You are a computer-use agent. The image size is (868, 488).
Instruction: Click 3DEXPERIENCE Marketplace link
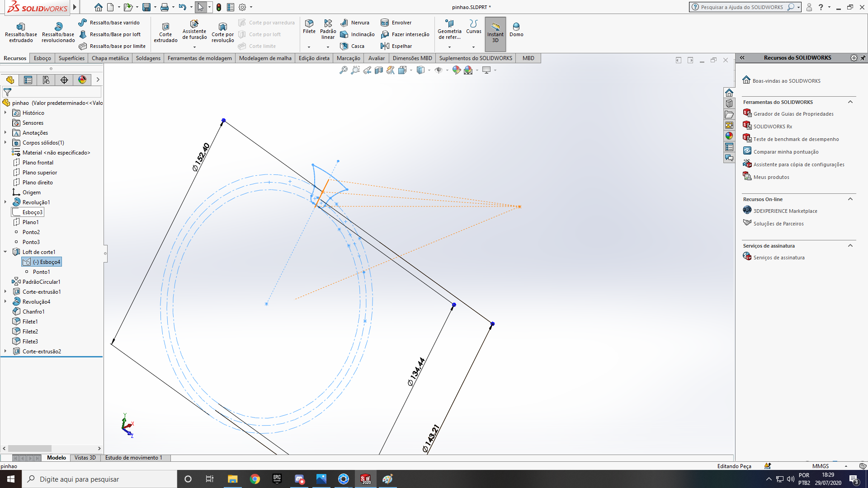(785, 211)
